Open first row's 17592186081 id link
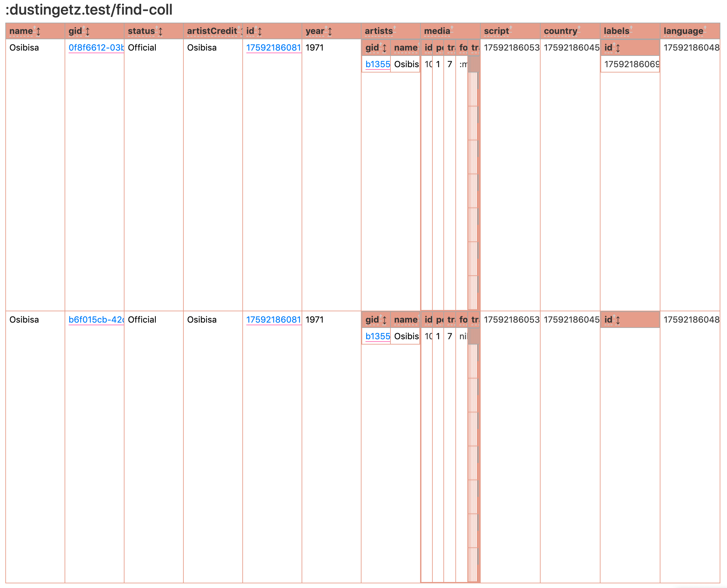 click(x=273, y=48)
